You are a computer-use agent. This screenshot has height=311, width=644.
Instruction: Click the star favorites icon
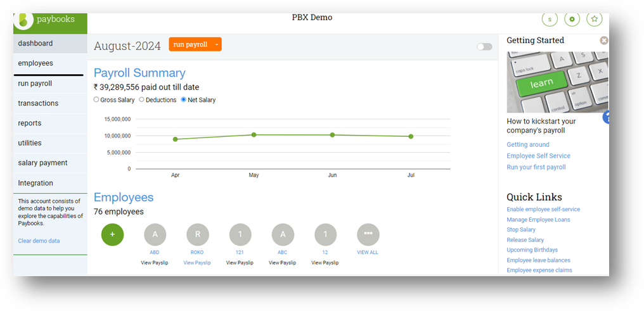(x=595, y=19)
